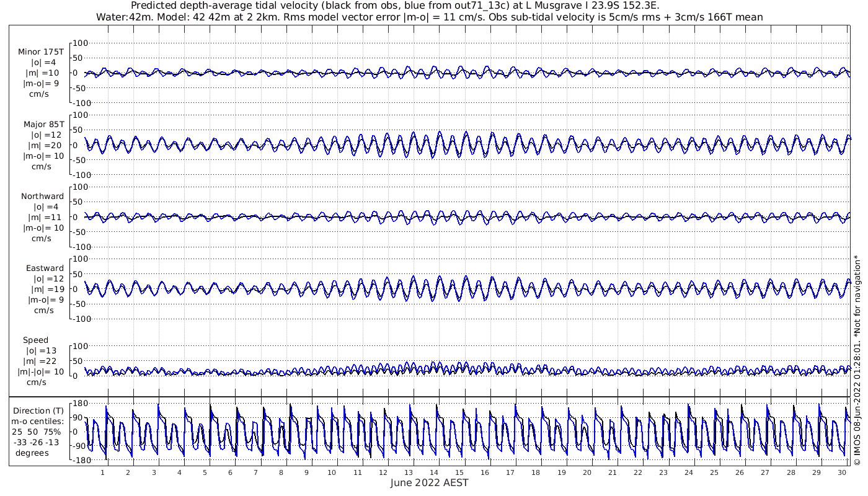Screen dimensions: 868x496
Task: Click the 'Direction (T)' panel label
Action: click(x=38, y=410)
